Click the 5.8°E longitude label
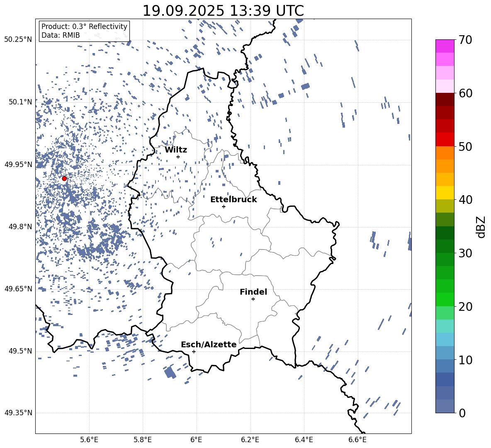The image size is (491, 448). pyautogui.click(x=143, y=440)
